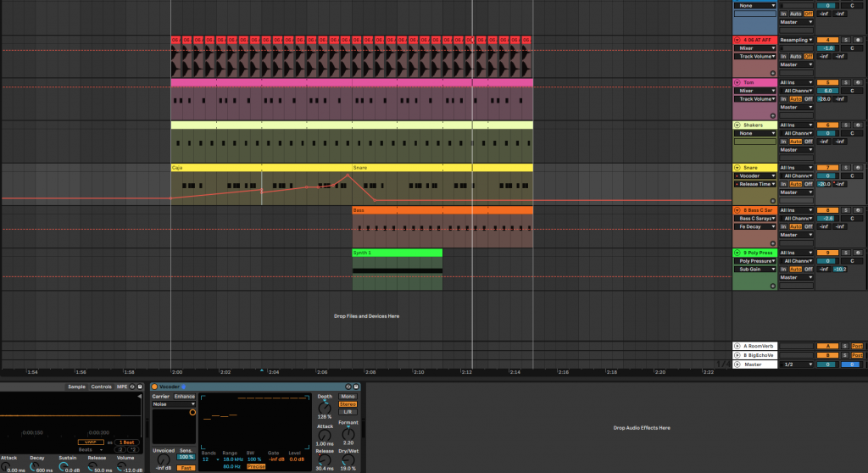Solo the A RoomVerb return track
Viewport: 868px width, 473px height.
click(x=845, y=346)
